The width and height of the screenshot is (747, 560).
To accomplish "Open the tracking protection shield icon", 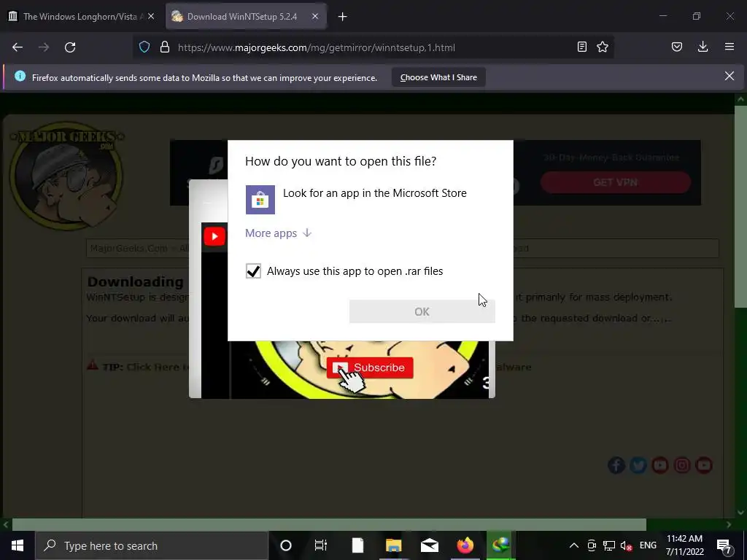I will [x=144, y=47].
